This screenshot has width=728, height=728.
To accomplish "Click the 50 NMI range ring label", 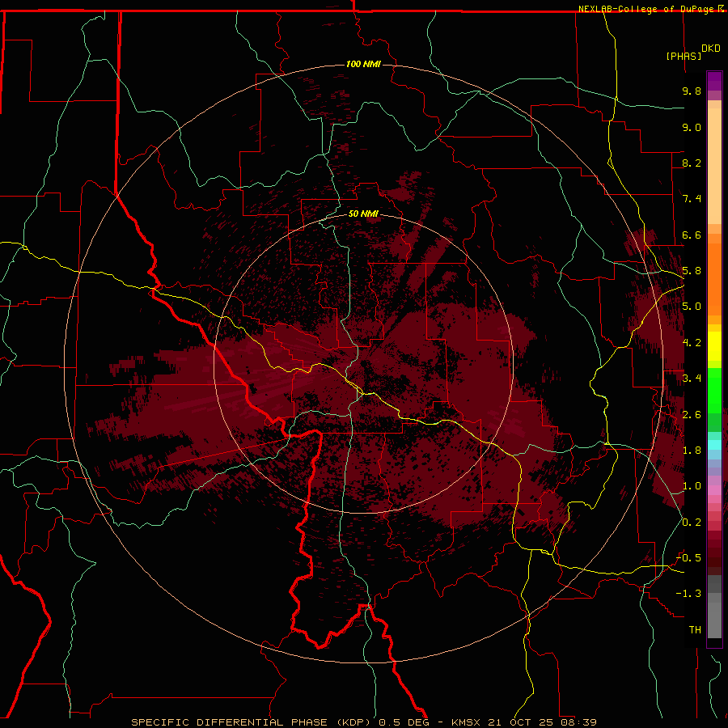I will pos(363,214).
